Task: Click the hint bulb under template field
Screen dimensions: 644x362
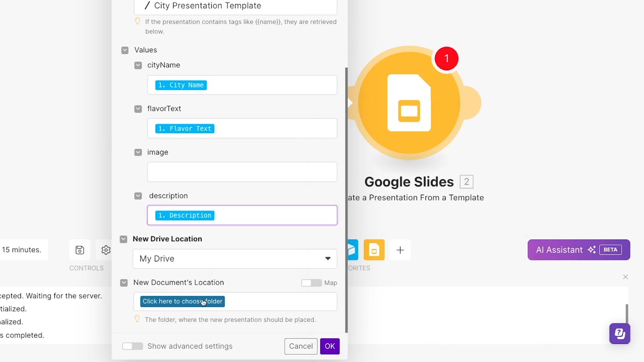Action: pyautogui.click(x=138, y=21)
